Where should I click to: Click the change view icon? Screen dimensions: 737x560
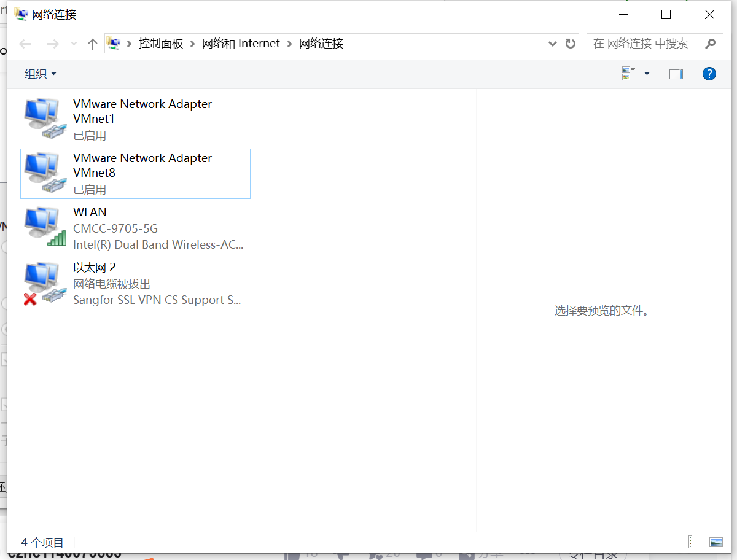pos(628,74)
